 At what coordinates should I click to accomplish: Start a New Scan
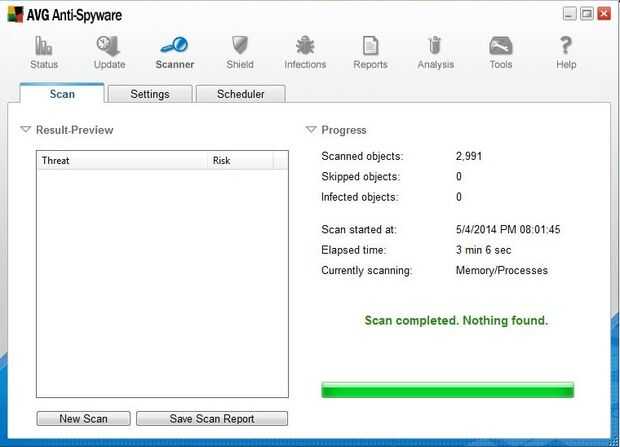click(83, 419)
